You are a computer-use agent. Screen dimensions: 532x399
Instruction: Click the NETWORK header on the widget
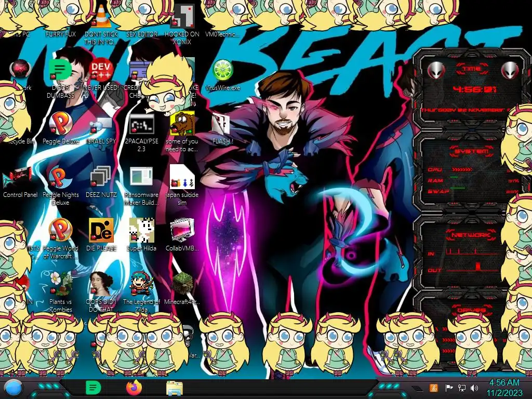[x=471, y=235]
